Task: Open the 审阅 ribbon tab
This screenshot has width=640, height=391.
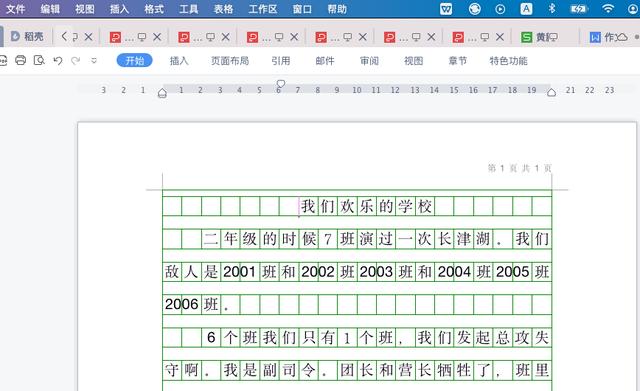Action: (369, 61)
